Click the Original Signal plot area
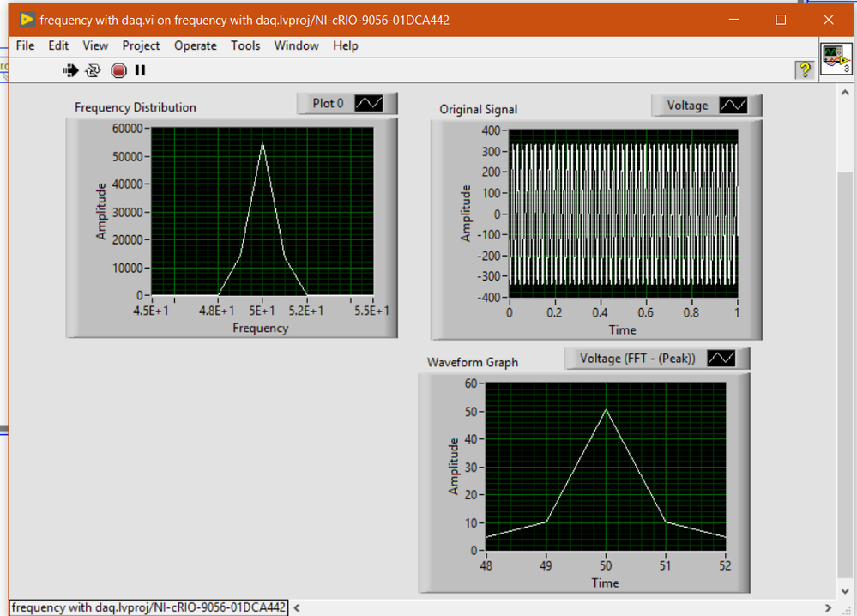 (x=623, y=214)
